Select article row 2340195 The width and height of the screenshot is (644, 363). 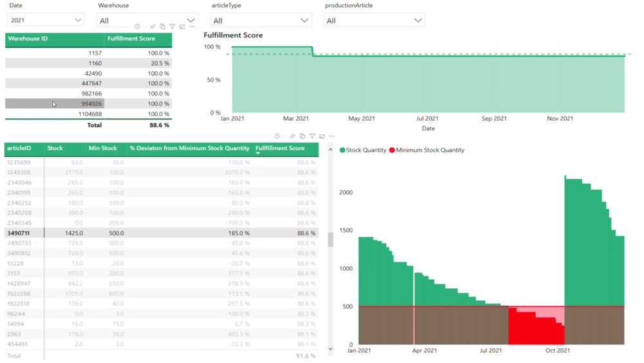click(x=162, y=192)
